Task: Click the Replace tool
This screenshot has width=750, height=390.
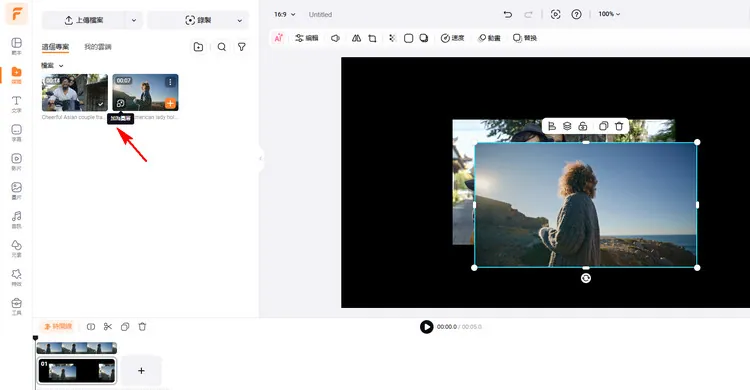Action: click(525, 38)
